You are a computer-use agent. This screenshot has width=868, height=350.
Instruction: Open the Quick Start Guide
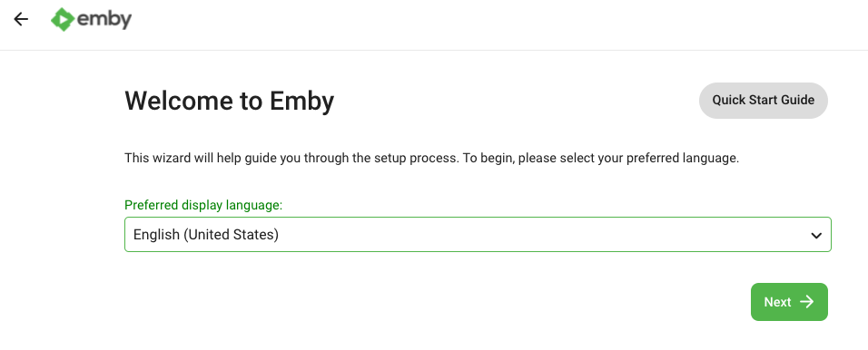[763, 100]
